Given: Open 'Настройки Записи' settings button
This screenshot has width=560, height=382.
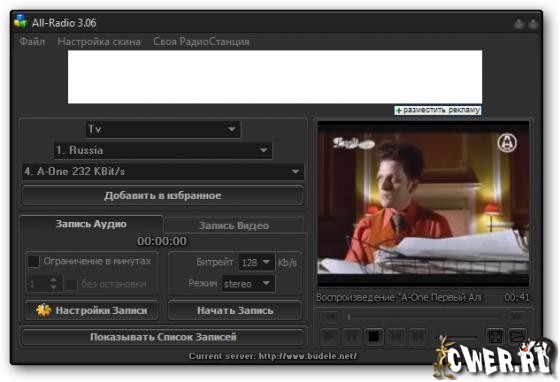Looking at the screenshot, I should pyautogui.click(x=91, y=311).
